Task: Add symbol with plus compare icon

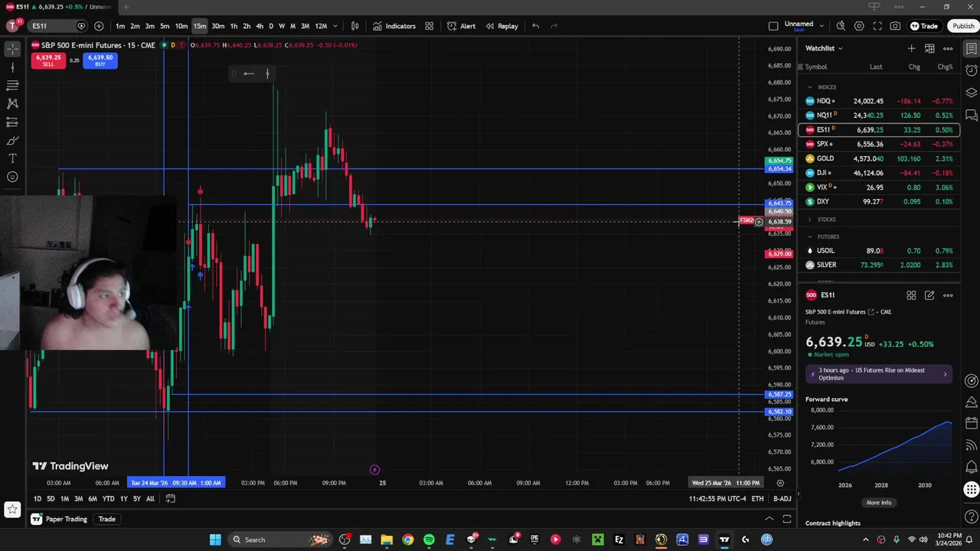Action: (x=99, y=26)
